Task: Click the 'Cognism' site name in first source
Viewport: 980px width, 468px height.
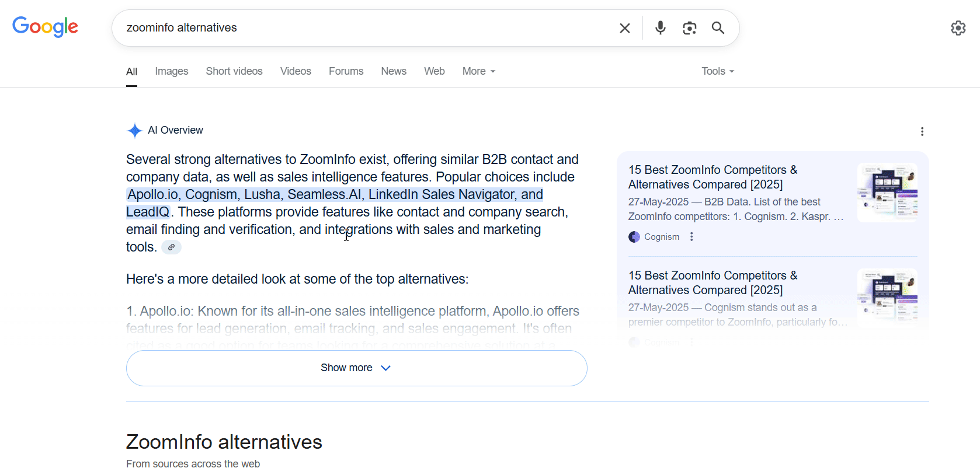Action: (x=662, y=237)
